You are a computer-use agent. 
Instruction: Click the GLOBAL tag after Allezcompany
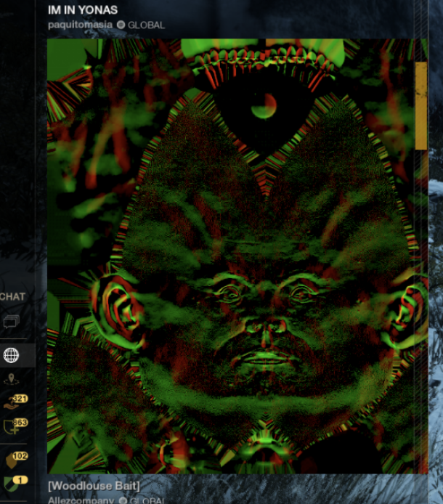pos(147,501)
